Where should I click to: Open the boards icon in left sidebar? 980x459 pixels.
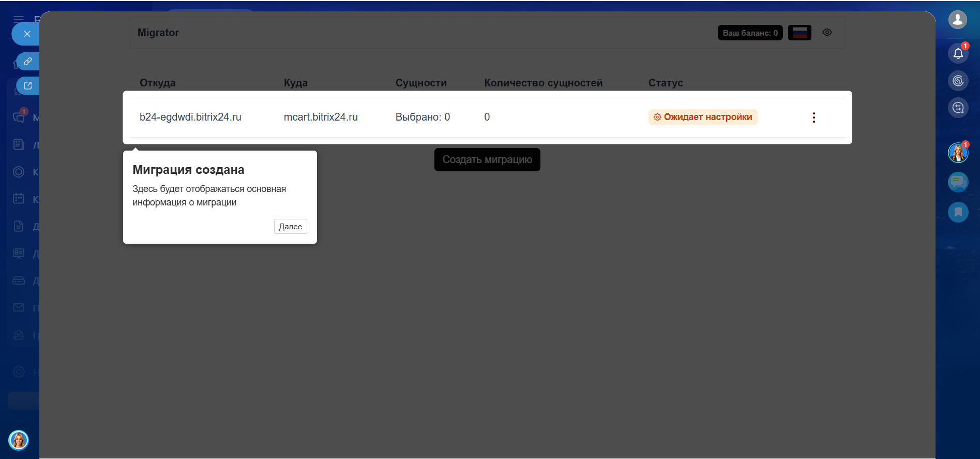[x=19, y=253]
